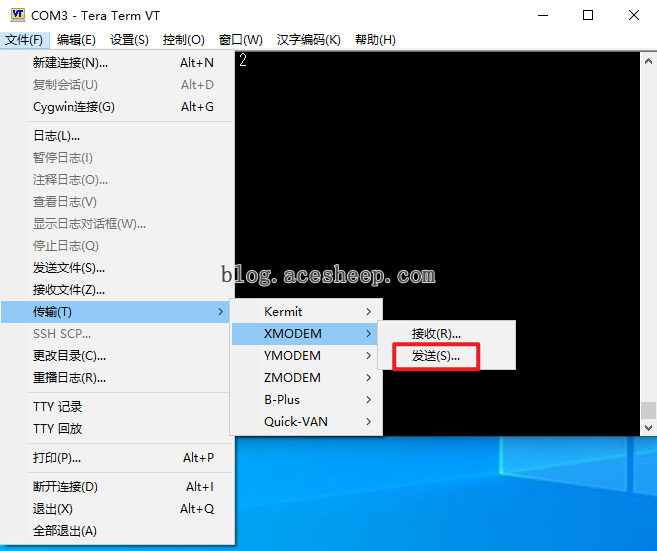
Task: Minimize the Tera Term window
Action: [543, 16]
